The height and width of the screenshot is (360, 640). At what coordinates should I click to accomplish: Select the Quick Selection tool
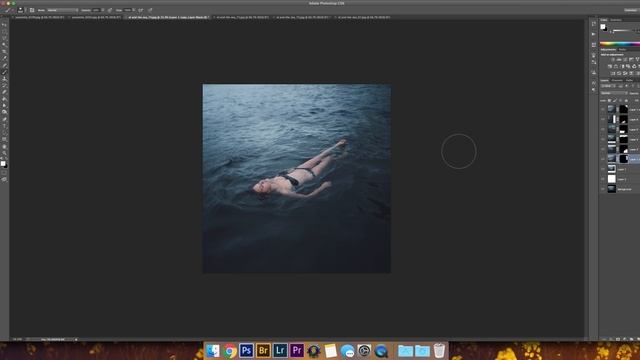coord(4,44)
